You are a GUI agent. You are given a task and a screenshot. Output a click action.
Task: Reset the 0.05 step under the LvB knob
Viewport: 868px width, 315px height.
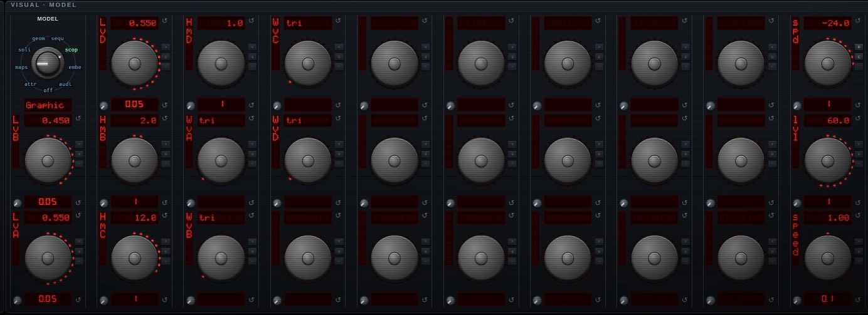coord(78,203)
